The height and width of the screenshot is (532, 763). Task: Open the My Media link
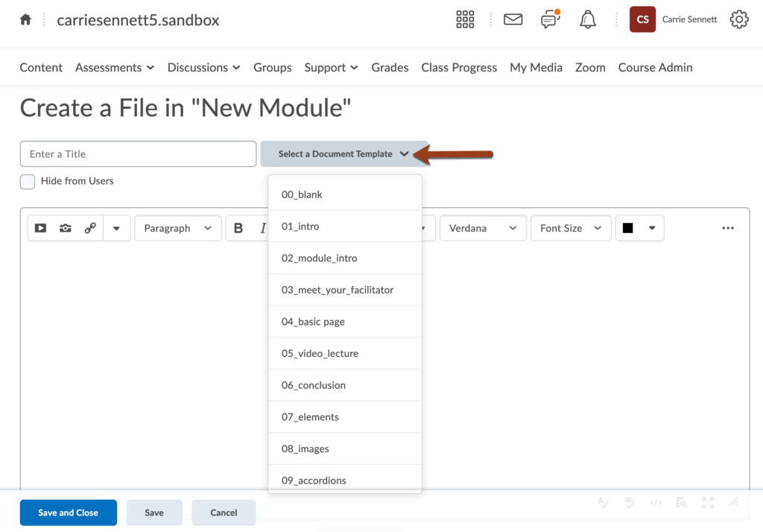(x=536, y=67)
